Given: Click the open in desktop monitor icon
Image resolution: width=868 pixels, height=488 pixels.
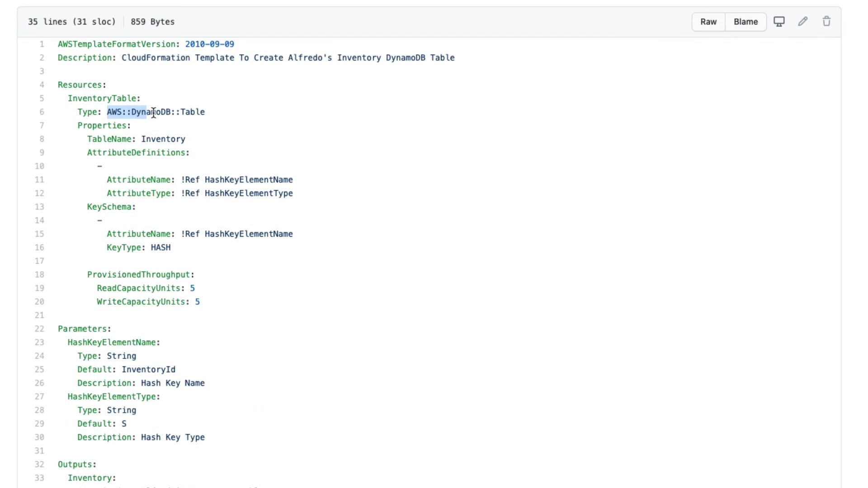Looking at the screenshot, I should click(779, 22).
